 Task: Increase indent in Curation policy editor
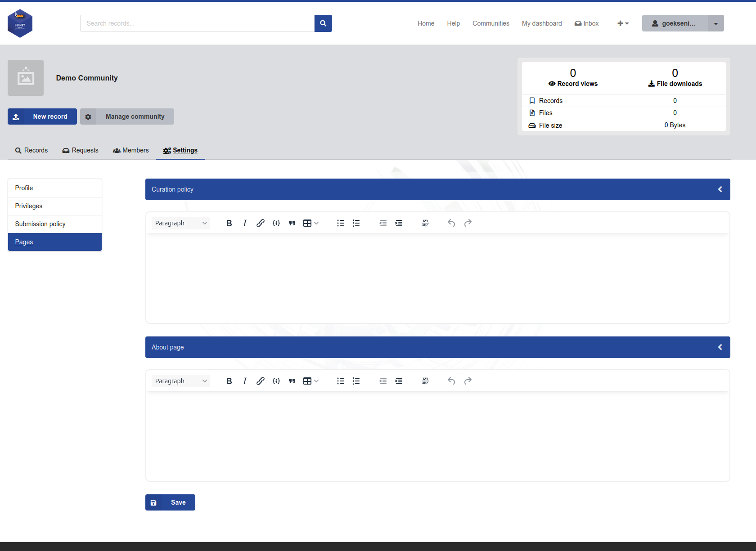coord(399,223)
